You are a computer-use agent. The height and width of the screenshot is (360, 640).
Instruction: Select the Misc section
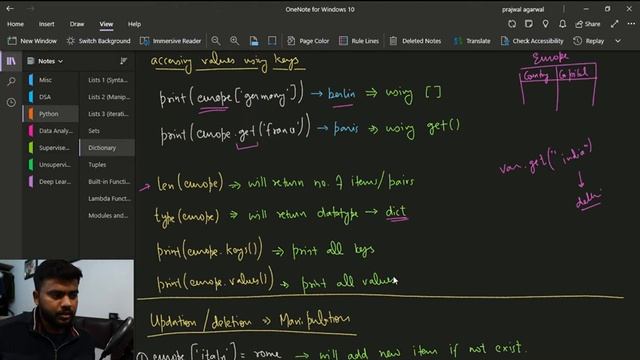pyautogui.click(x=51, y=80)
